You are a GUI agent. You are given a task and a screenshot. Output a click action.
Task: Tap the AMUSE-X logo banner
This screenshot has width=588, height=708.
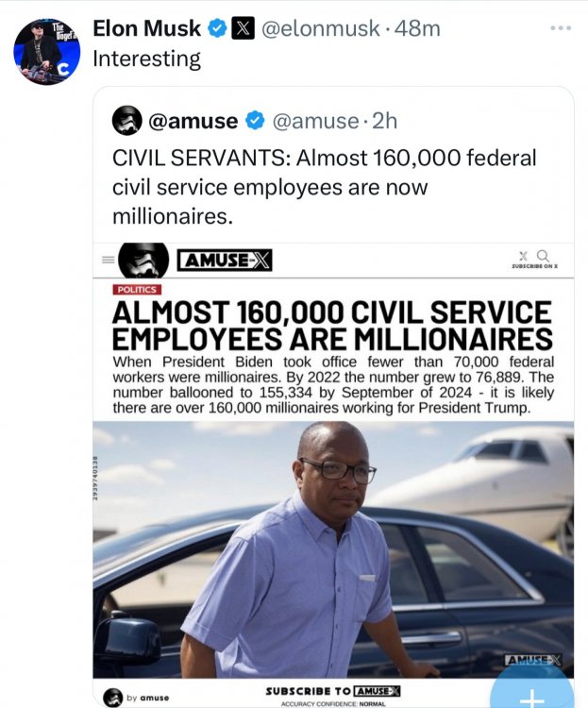click(225, 260)
